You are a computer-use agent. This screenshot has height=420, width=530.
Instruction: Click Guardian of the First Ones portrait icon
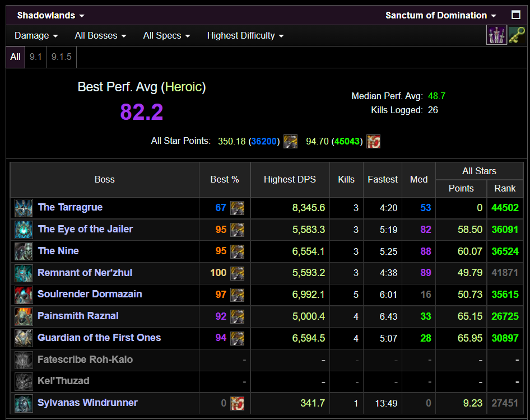24,338
